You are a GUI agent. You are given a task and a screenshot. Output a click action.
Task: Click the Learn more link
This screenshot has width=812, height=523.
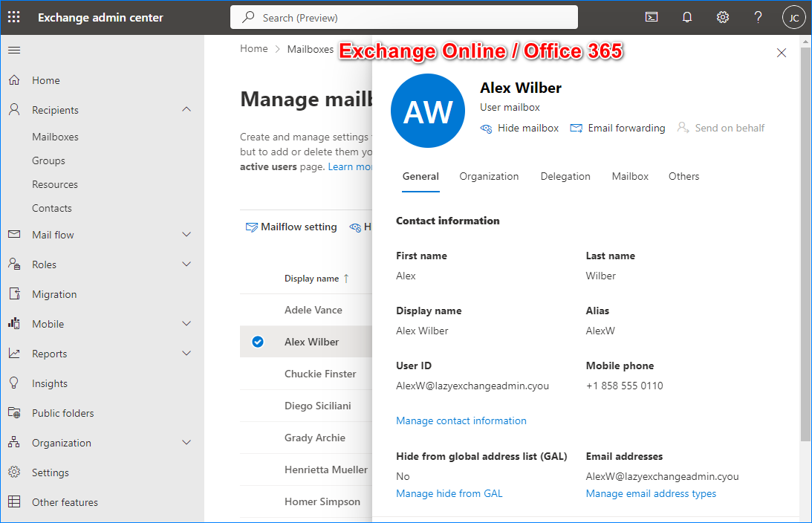[350, 166]
